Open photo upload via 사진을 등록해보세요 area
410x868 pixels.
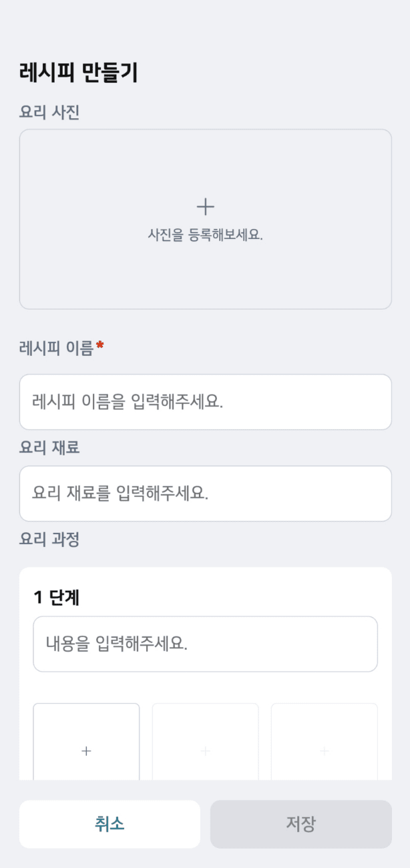click(205, 234)
